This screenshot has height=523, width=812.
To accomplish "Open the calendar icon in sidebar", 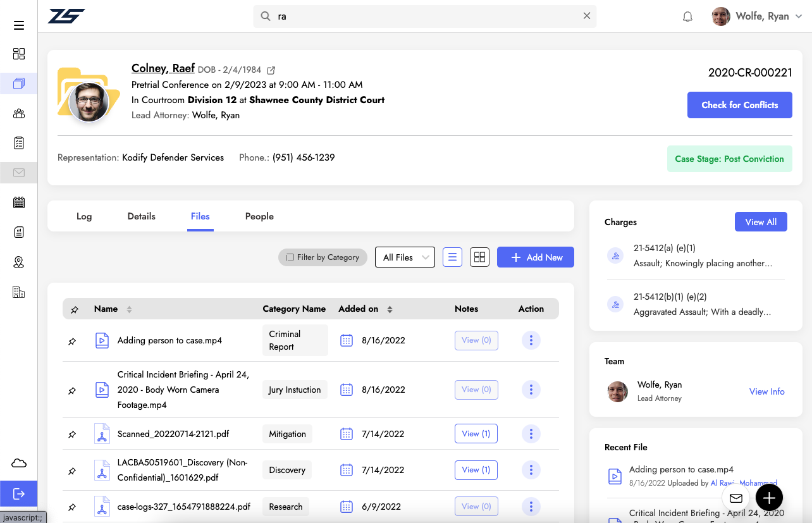I will coord(19,202).
